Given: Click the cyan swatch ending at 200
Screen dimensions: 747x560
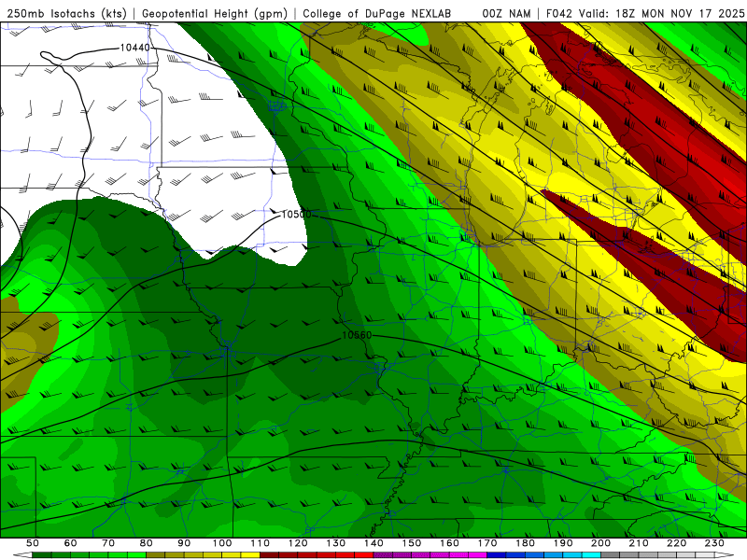Looking at the screenshot, I should coord(591,554).
